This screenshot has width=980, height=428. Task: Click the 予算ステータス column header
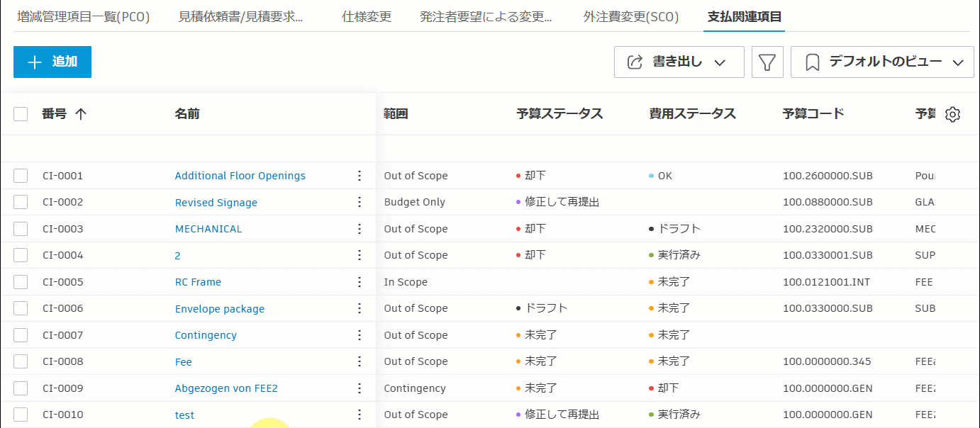[559, 114]
